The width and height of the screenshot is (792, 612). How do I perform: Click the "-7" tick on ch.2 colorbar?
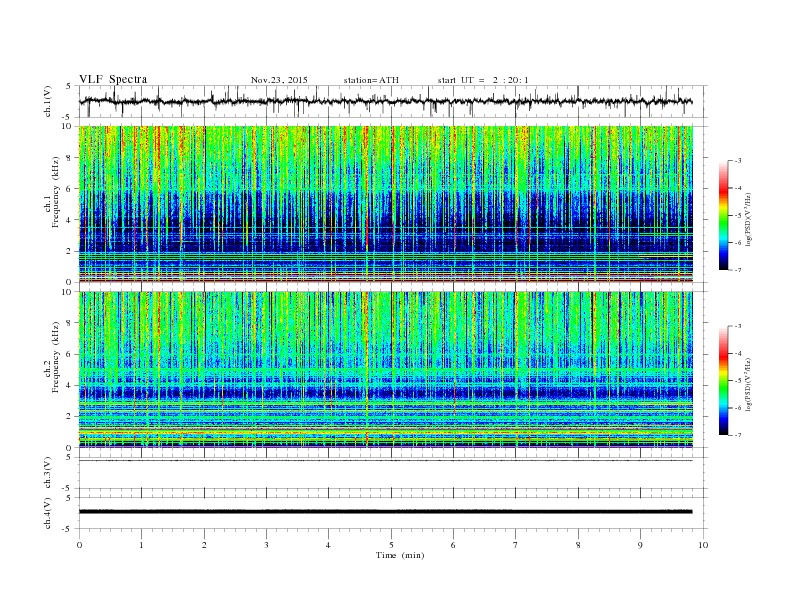738,435
